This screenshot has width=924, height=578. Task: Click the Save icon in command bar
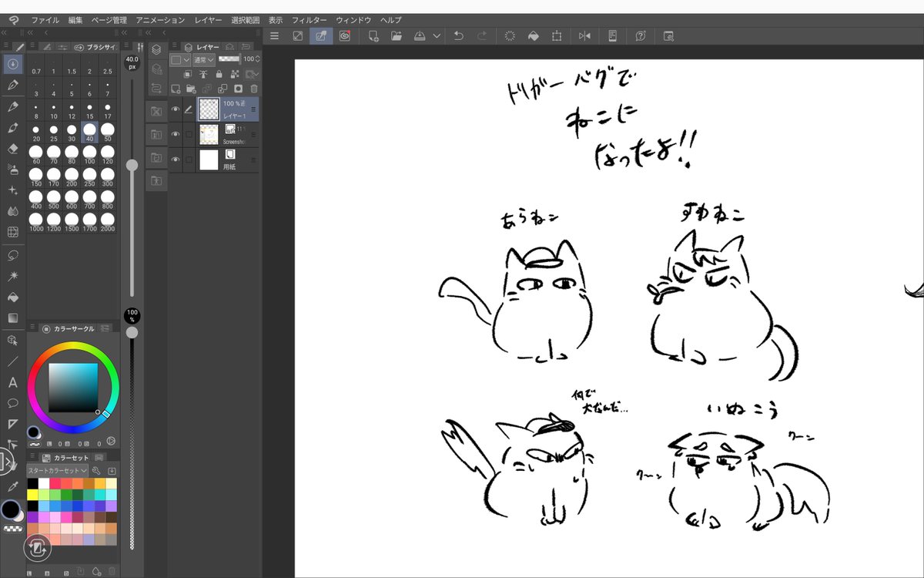pyautogui.click(x=420, y=35)
